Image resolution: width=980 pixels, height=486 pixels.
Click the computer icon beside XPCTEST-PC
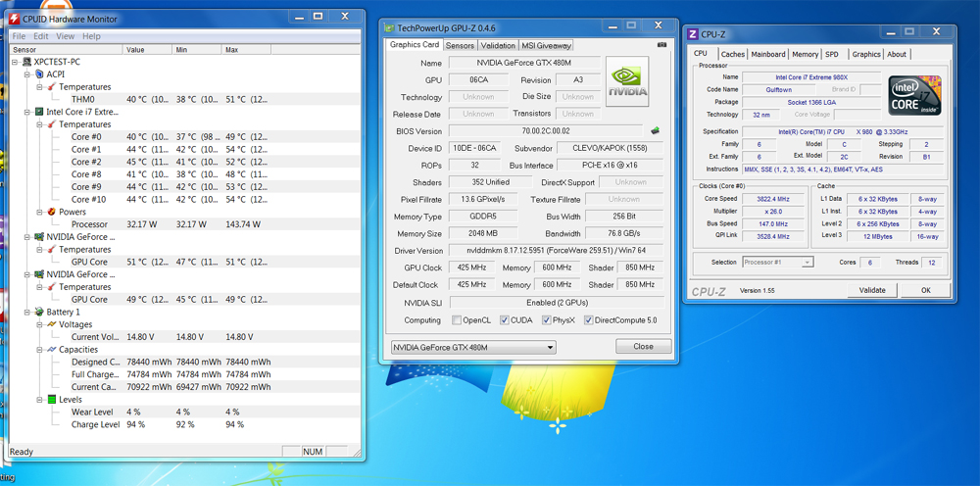[26, 62]
